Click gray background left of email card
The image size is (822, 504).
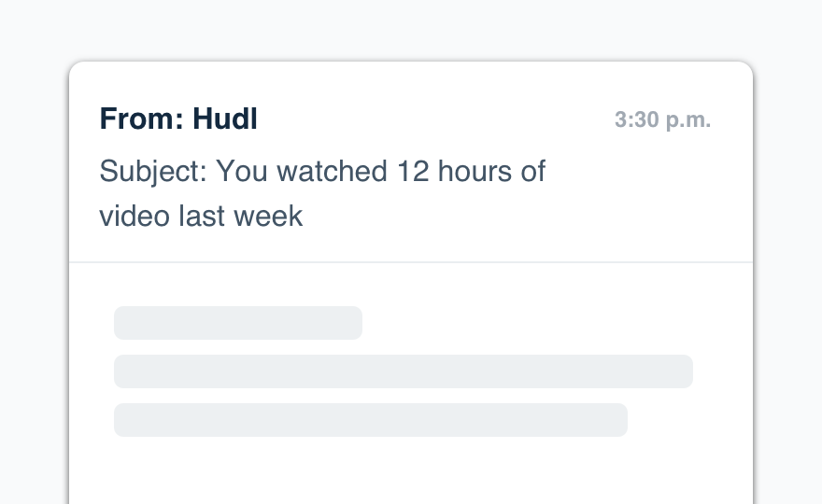coord(34,280)
